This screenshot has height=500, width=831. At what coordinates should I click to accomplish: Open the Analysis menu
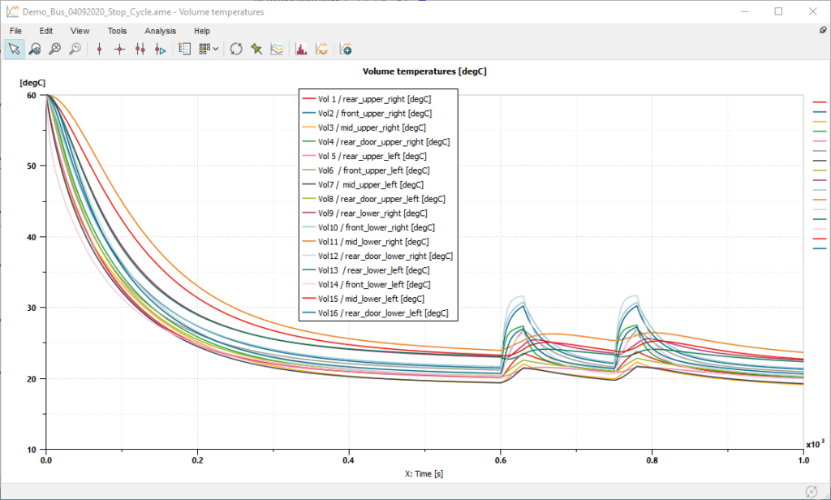[160, 31]
